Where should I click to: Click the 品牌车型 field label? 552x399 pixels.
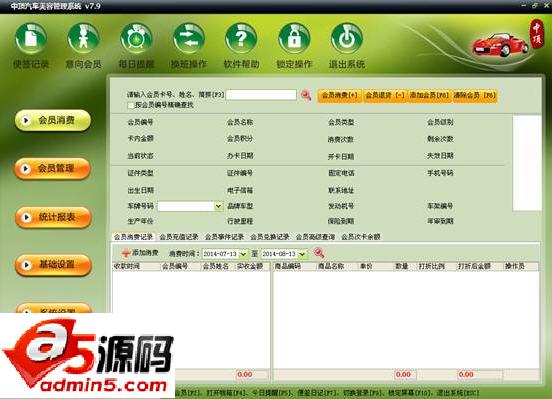pyautogui.click(x=240, y=206)
